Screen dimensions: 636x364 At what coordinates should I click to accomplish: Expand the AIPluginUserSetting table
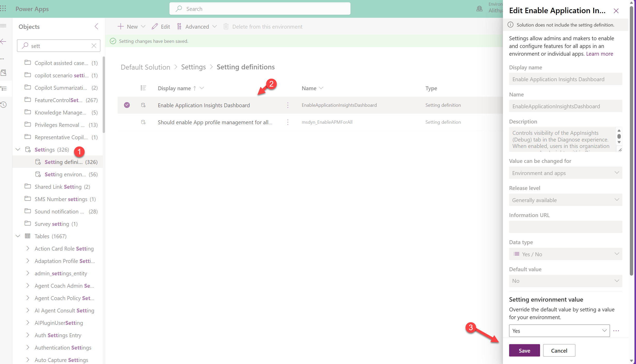coord(28,323)
